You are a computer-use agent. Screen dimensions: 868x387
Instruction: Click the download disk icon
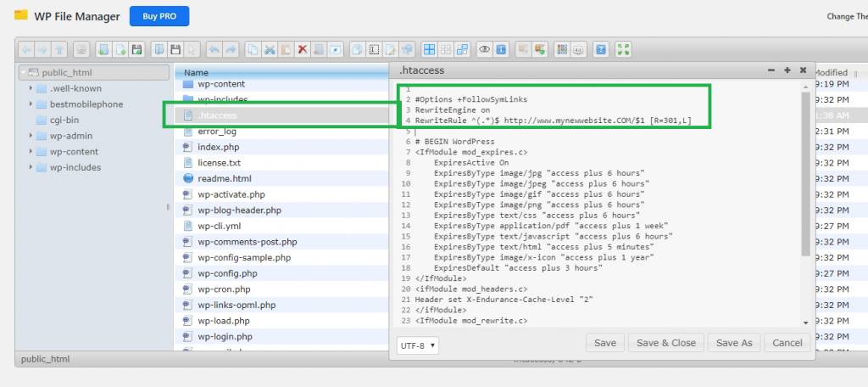pyautogui.click(x=175, y=49)
